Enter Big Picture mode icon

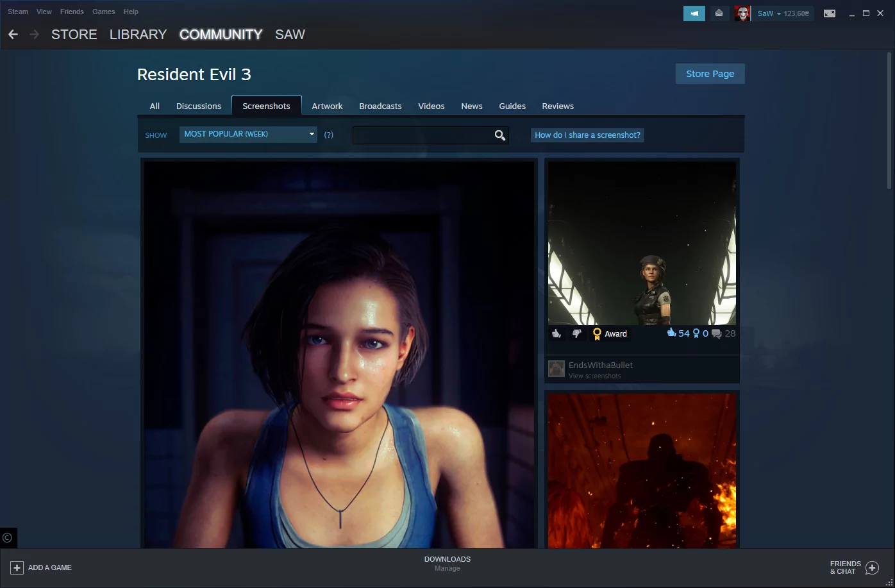tap(830, 13)
